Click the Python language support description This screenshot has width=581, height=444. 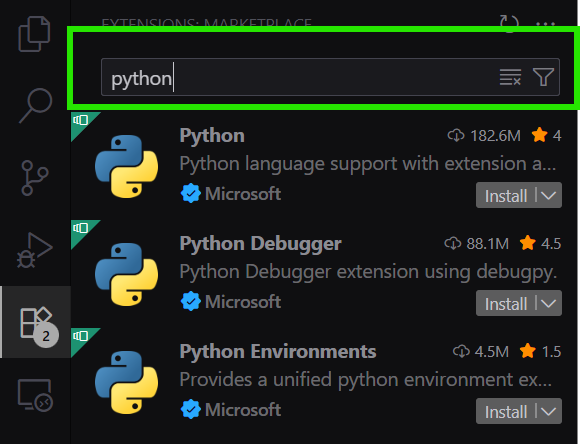tap(368, 164)
